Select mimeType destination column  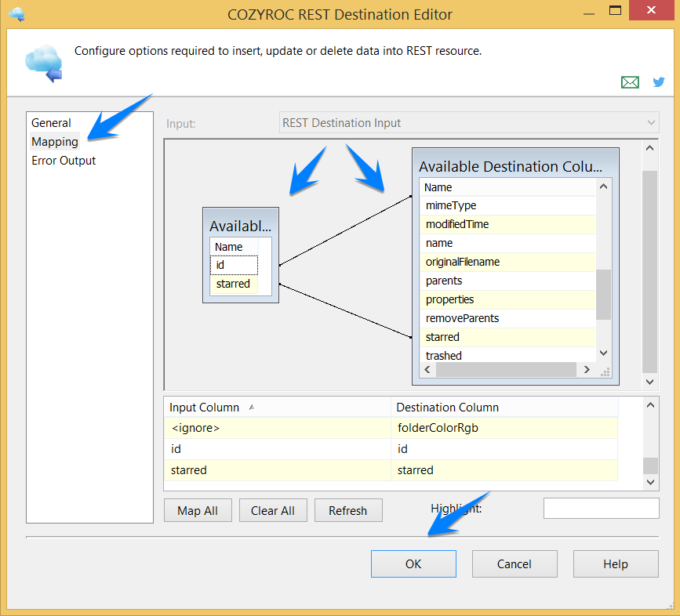click(507, 205)
